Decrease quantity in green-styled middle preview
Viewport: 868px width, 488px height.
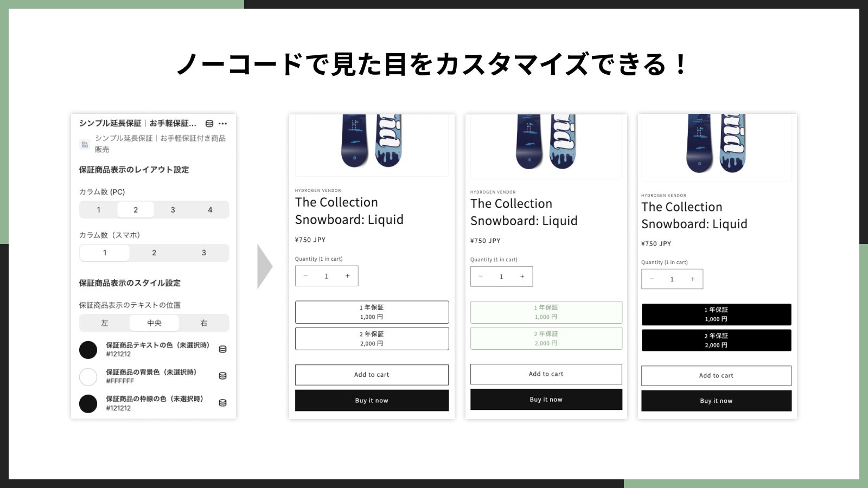(481, 277)
